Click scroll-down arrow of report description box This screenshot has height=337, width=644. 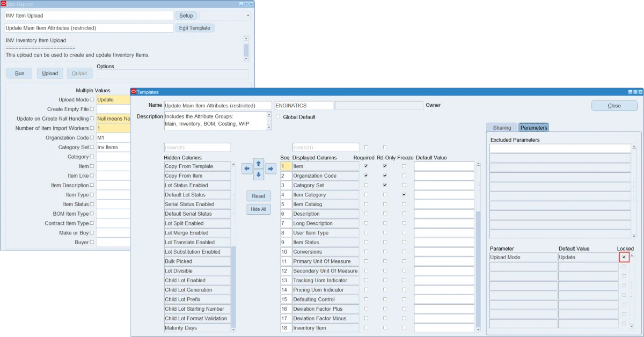pos(246,58)
